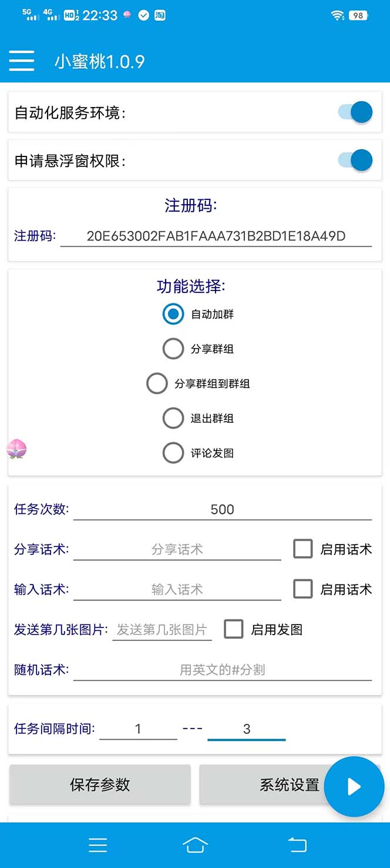Check 启用话术 next to 分享话术
Viewport: 390px width, 868px height.
click(303, 549)
